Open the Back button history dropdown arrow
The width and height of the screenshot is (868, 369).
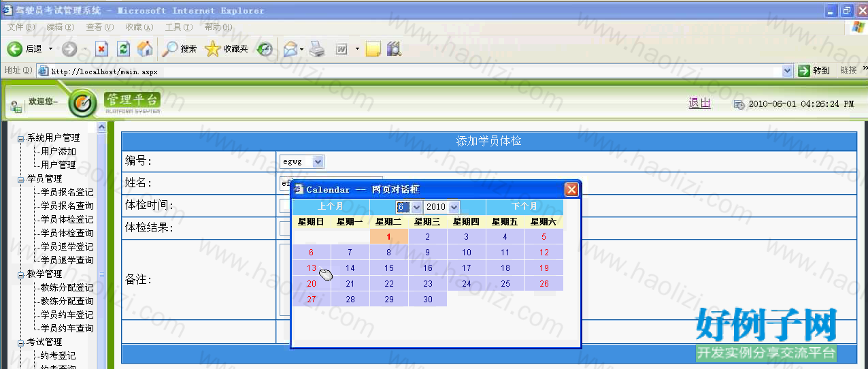point(50,49)
